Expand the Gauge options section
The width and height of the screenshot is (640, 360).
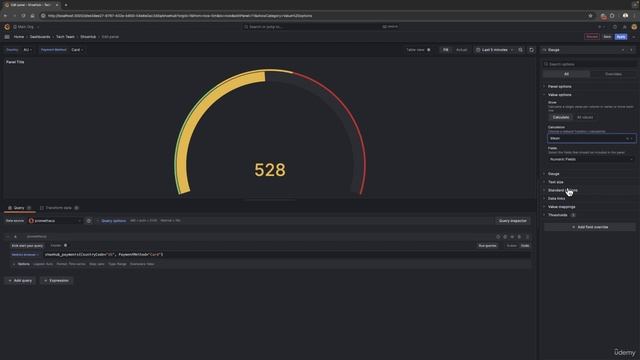[x=553, y=174]
